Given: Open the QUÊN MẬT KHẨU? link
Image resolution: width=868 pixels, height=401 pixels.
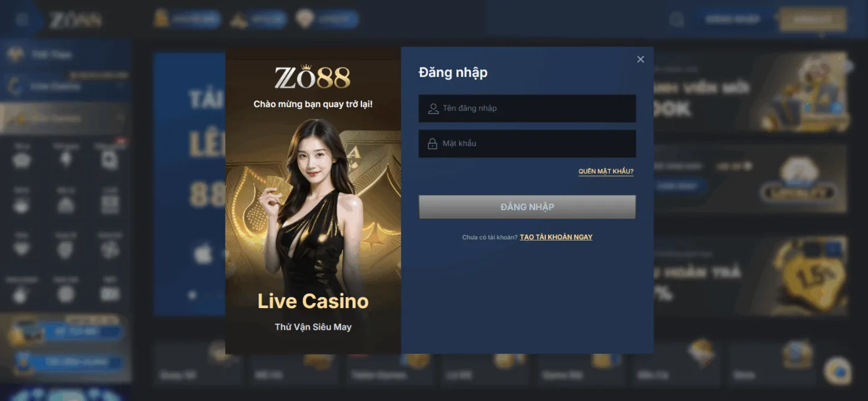Looking at the screenshot, I should [606, 172].
